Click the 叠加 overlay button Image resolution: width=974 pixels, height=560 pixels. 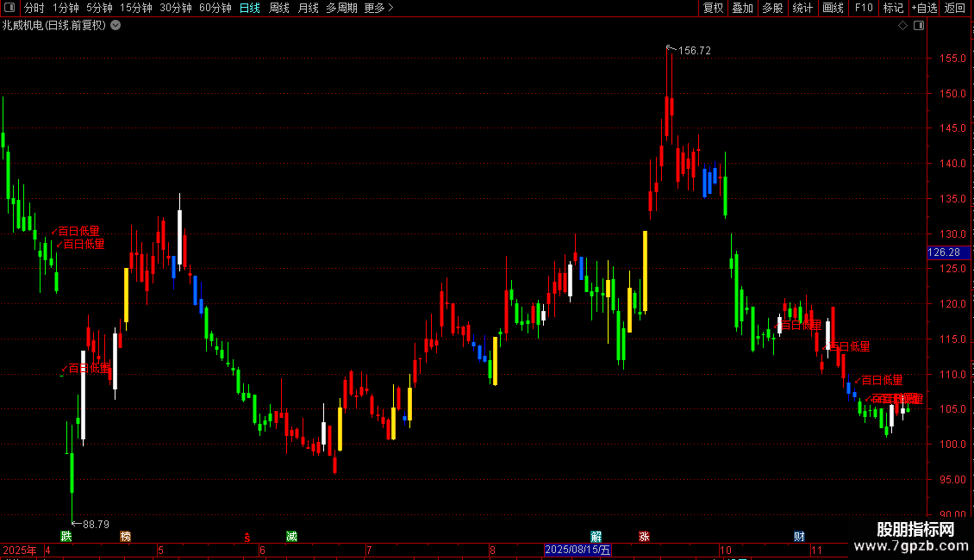point(743,8)
